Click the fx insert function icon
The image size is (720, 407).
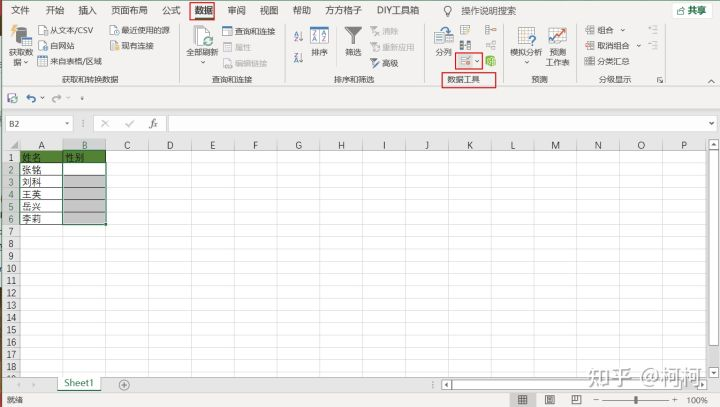pyautogui.click(x=153, y=124)
